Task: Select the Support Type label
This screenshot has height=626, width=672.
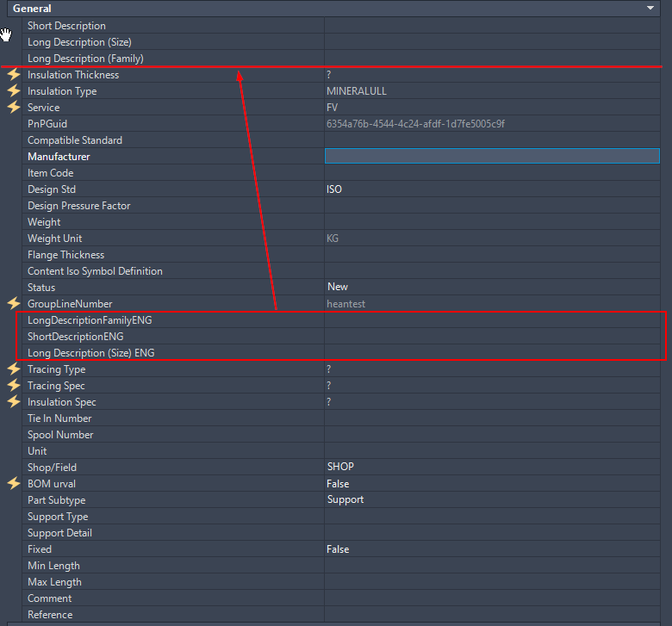Action: point(58,517)
